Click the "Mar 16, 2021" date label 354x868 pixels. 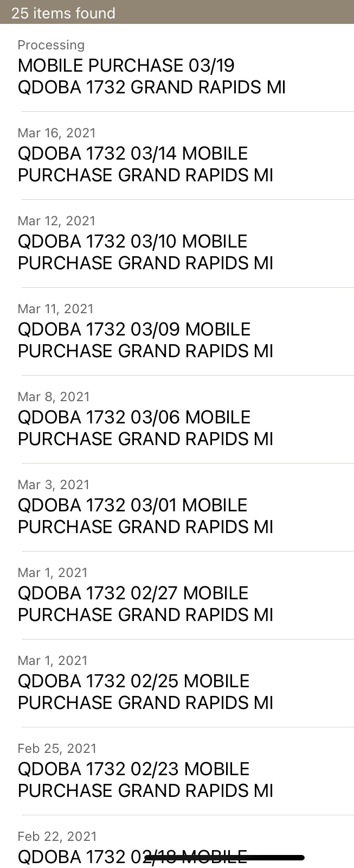coord(56,133)
